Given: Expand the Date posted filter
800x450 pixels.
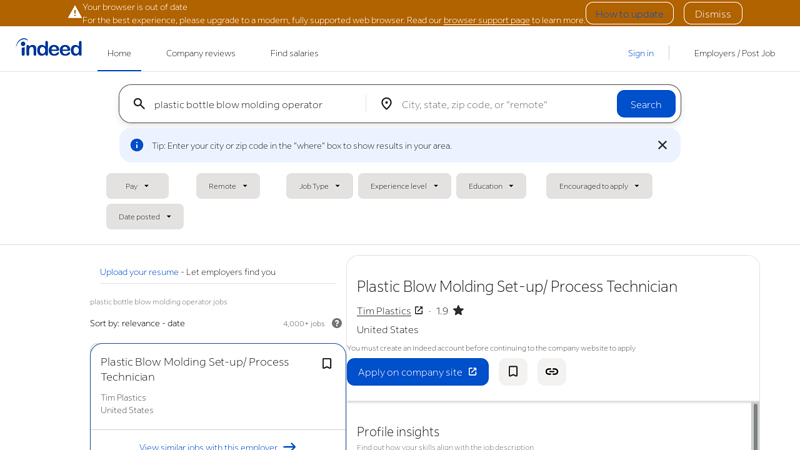Looking at the screenshot, I should click(145, 216).
